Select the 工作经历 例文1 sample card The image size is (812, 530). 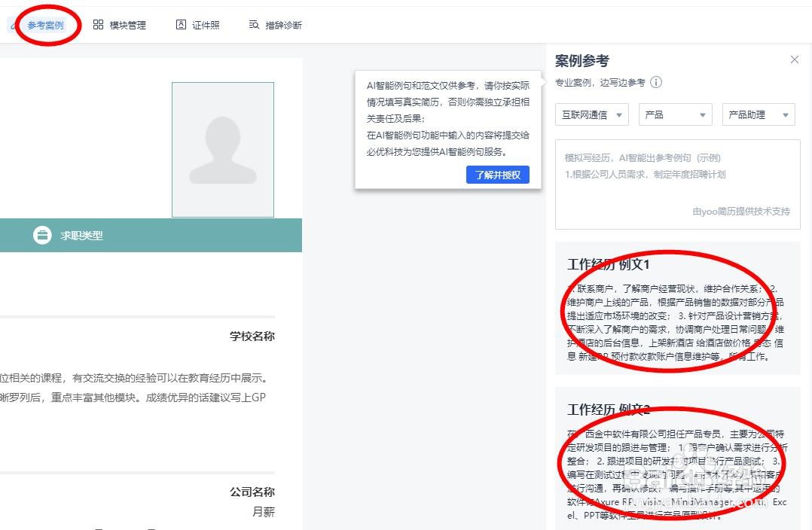678,309
